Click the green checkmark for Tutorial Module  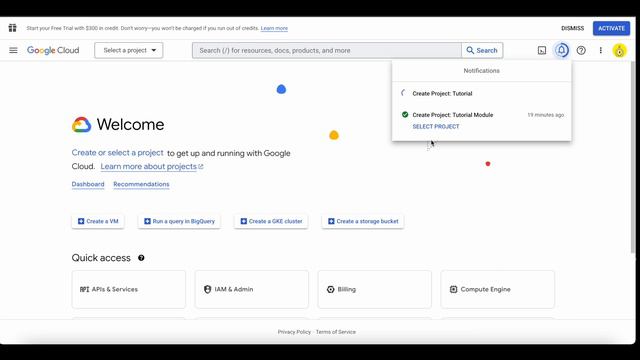tap(405, 115)
